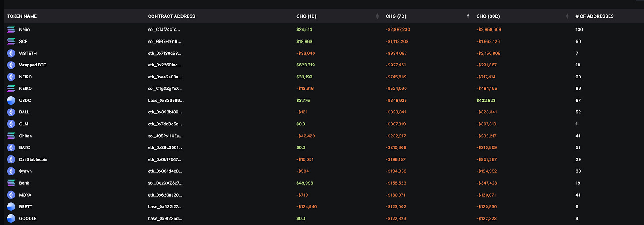644x225 pixels.
Task: Click the CHG (30D) column header label
Action: (488, 16)
